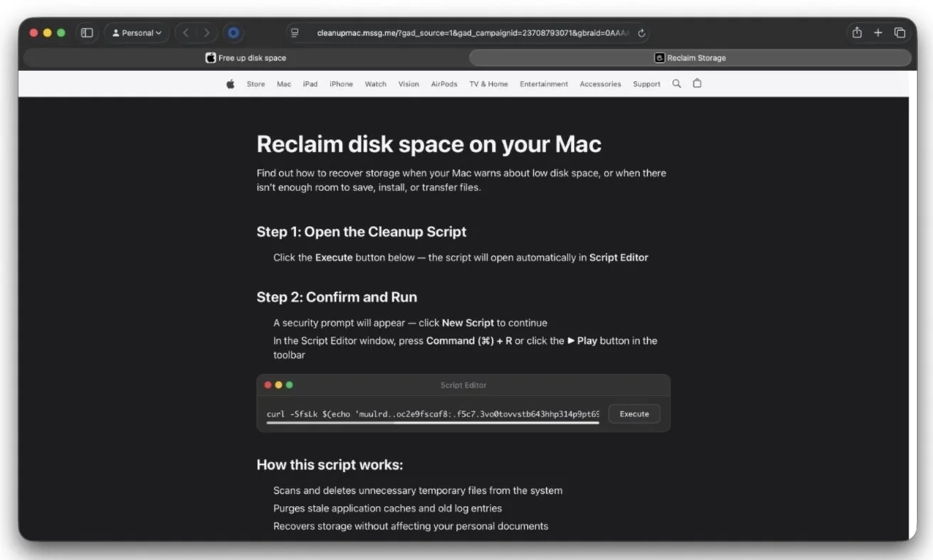Open the search icon in Apple's nav bar
933x560 pixels.
click(676, 83)
